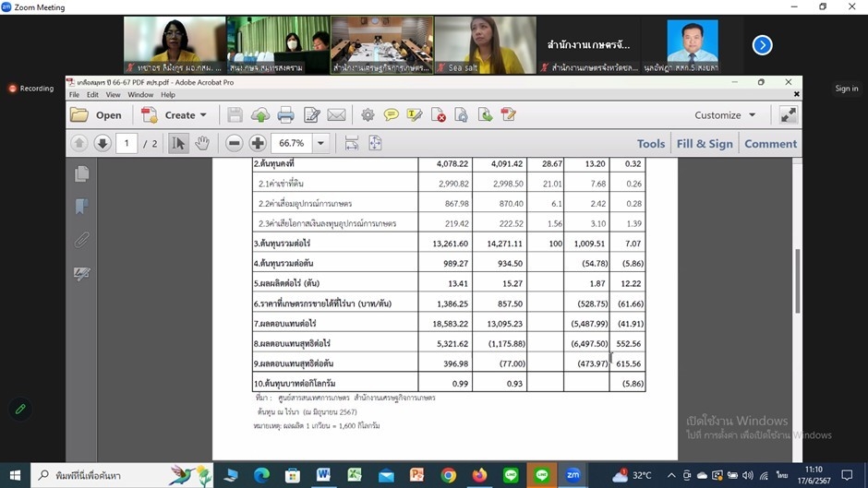Open the Window menu
The height and width of the screenshot is (488, 868).
pos(140,94)
